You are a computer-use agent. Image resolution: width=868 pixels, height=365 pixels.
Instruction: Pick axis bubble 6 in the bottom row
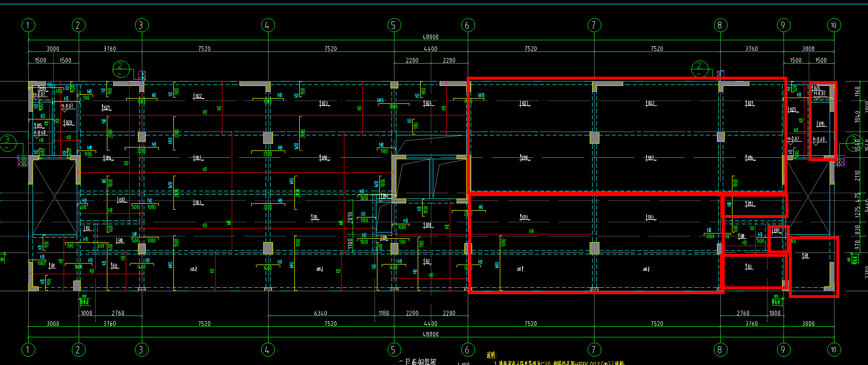click(x=468, y=349)
